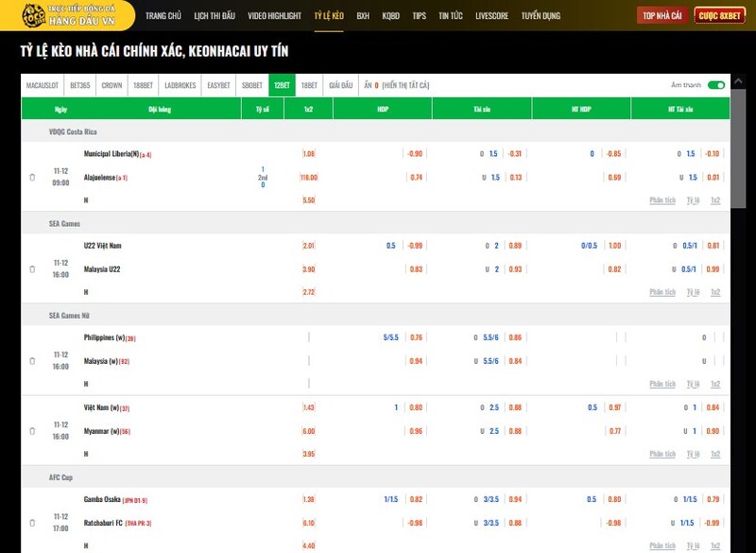The height and width of the screenshot is (553, 756).
Task: Click the 1x2 link under U22 Việt Nam match
Action: 715,292
